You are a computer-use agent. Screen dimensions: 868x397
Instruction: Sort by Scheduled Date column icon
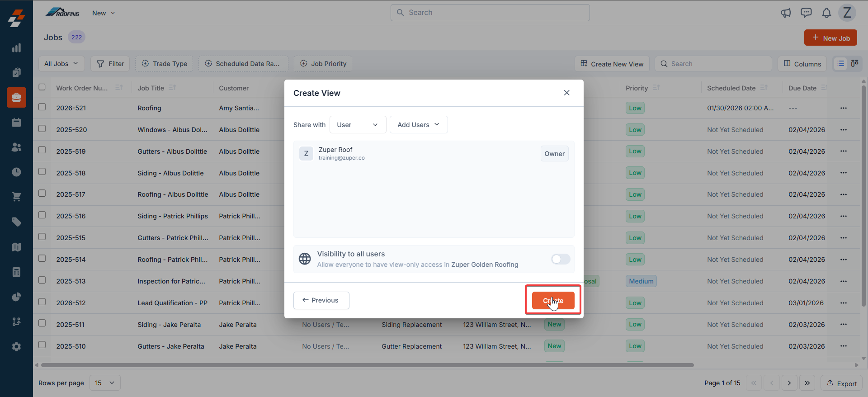pos(764,88)
